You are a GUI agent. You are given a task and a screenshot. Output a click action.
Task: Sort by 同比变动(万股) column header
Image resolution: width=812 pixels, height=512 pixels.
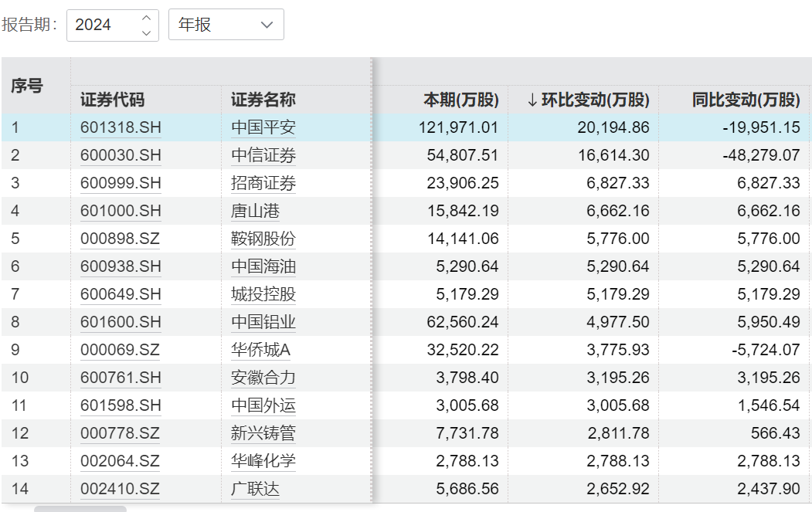pyautogui.click(x=746, y=100)
